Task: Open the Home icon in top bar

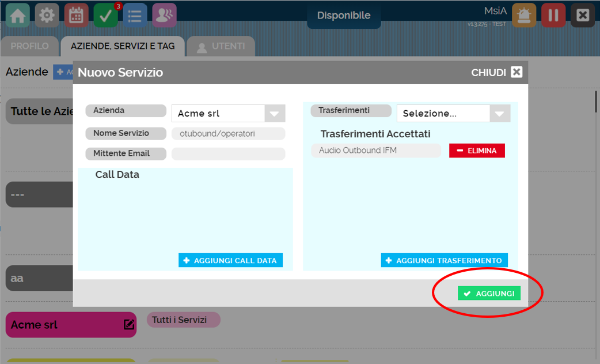Action: pyautogui.click(x=18, y=15)
